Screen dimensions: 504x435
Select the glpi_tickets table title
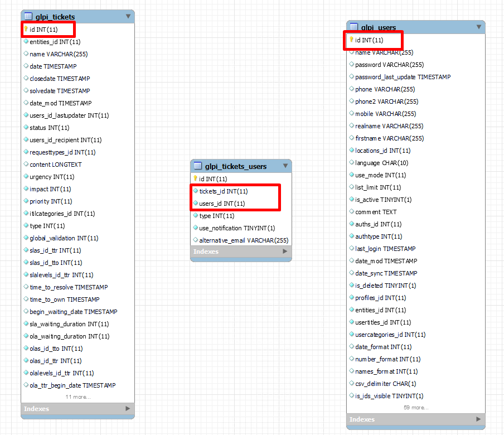(x=55, y=17)
